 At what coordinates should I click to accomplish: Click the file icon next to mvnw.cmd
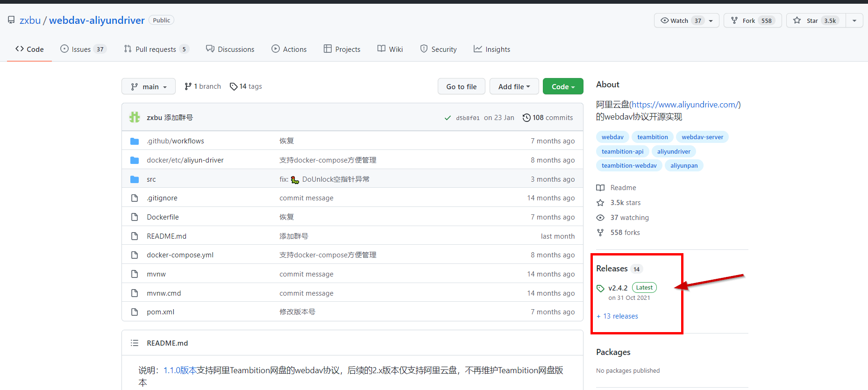(x=135, y=293)
